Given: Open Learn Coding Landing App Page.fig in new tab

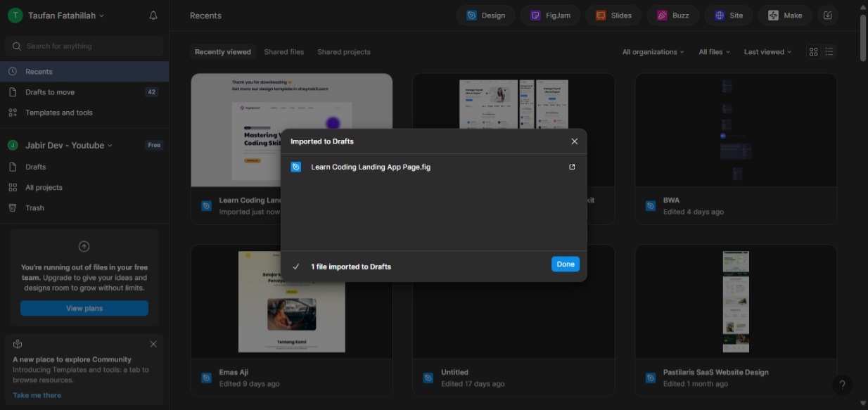Looking at the screenshot, I should click(x=572, y=167).
